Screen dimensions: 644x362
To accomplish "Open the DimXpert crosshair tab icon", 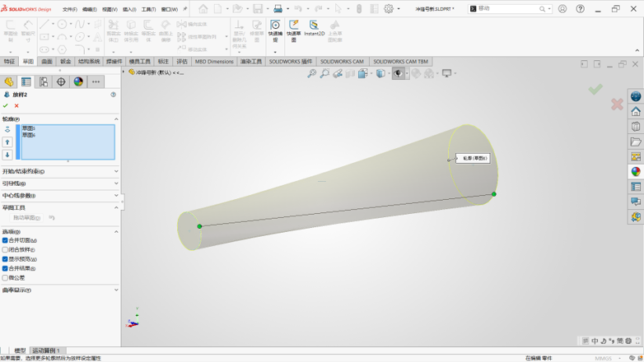I will [x=61, y=81].
